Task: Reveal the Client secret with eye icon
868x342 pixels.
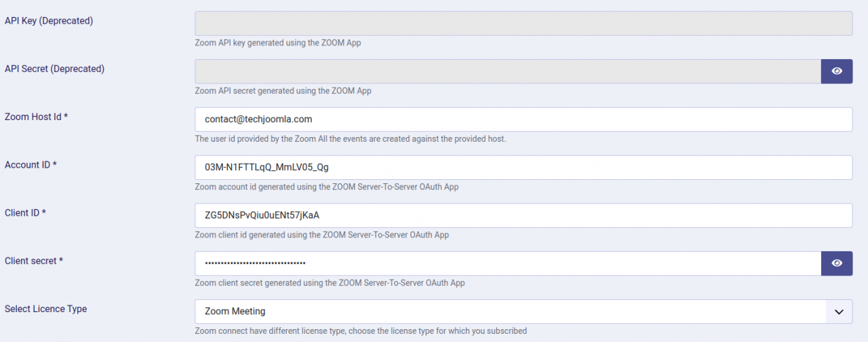Action: click(837, 263)
